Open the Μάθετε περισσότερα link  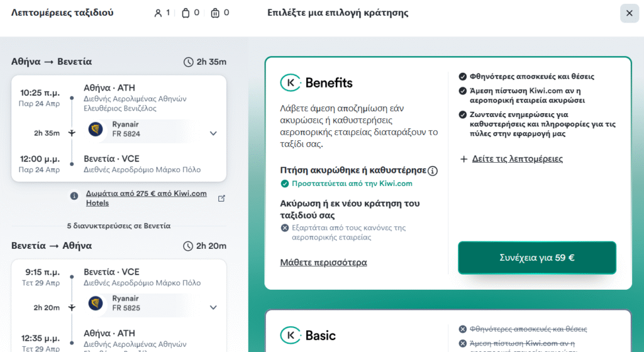click(323, 262)
